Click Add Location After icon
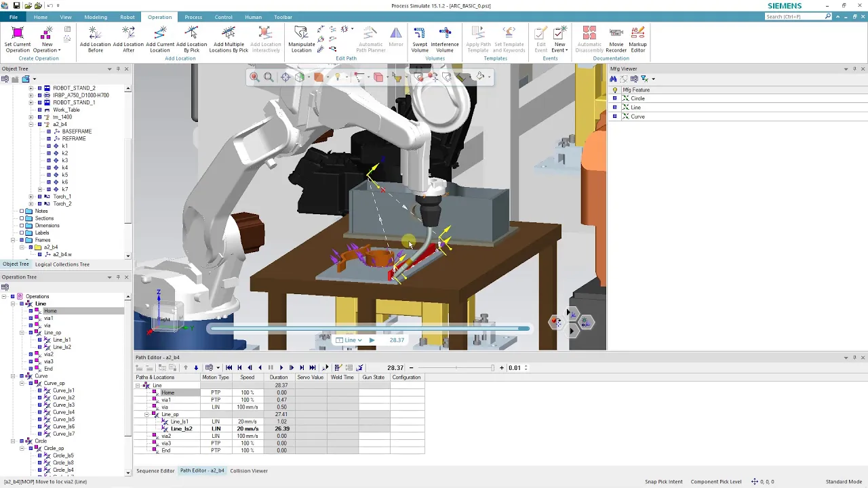 point(128,33)
